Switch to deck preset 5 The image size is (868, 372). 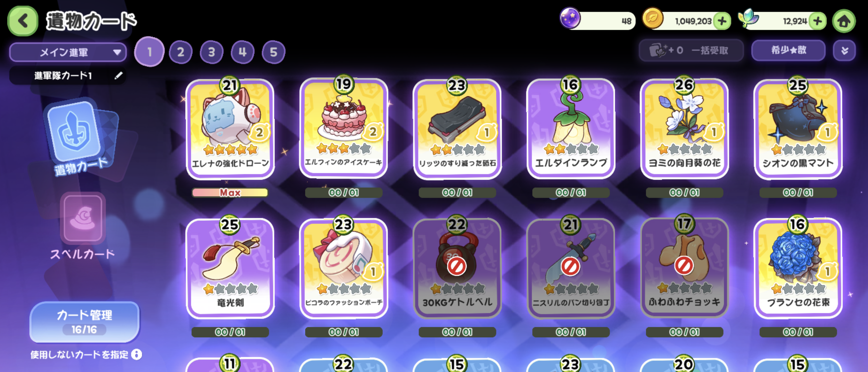(273, 52)
